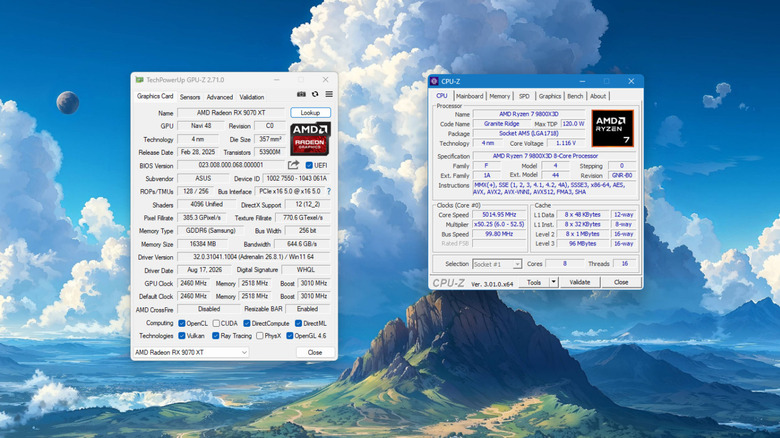Switch to the Advanced tab in GPU-Z
Image resolution: width=780 pixels, height=438 pixels.
coord(219,97)
